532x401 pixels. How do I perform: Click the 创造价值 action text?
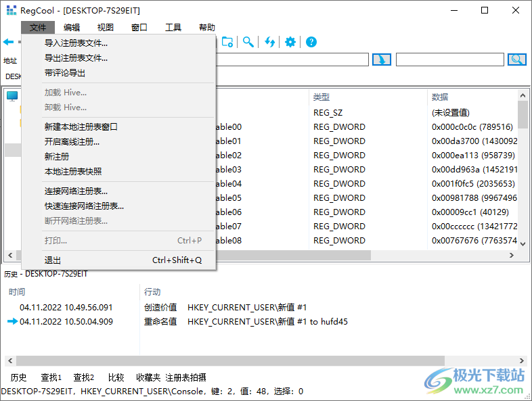click(160, 308)
